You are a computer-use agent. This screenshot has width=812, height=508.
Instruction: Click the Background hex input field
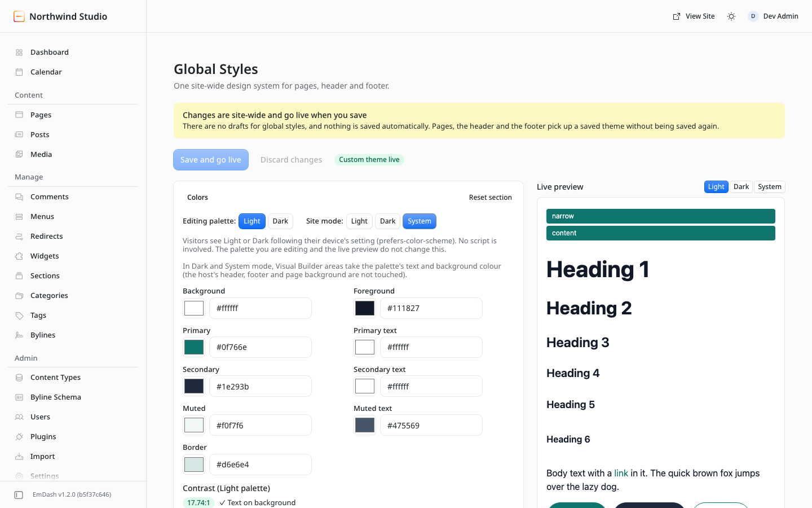[x=261, y=308]
